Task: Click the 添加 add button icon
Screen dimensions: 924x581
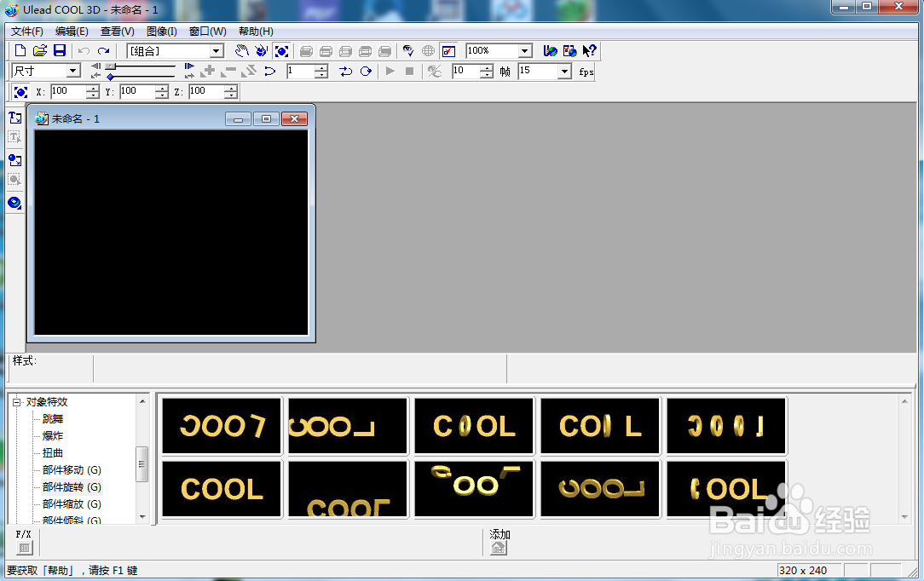Action: [499, 548]
